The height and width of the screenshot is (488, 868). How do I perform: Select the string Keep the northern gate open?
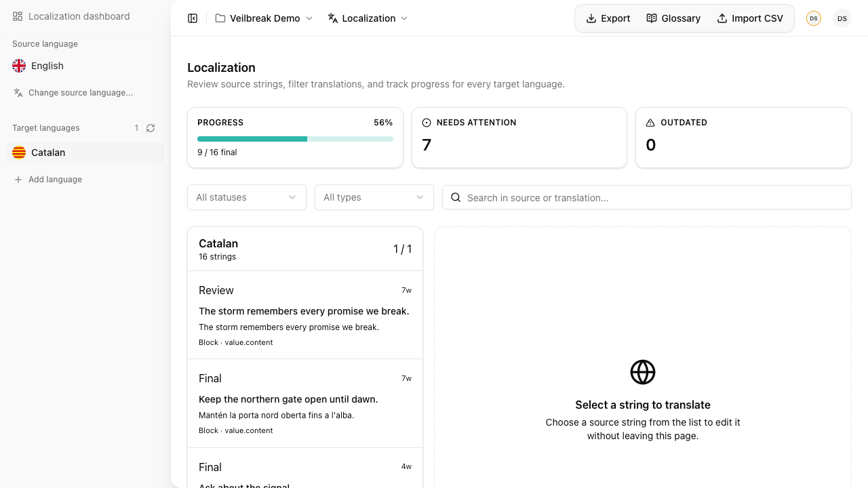pyautogui.click(x=305, y=403)
